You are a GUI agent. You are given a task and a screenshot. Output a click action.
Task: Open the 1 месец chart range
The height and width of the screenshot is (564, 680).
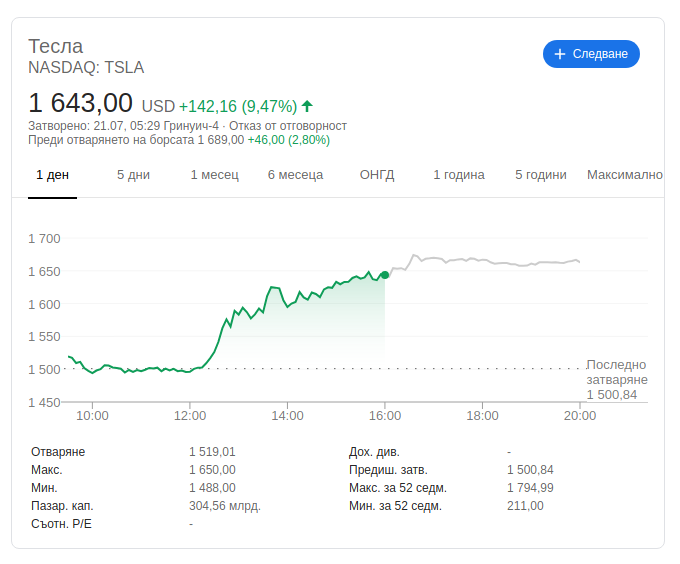point(215,175)
